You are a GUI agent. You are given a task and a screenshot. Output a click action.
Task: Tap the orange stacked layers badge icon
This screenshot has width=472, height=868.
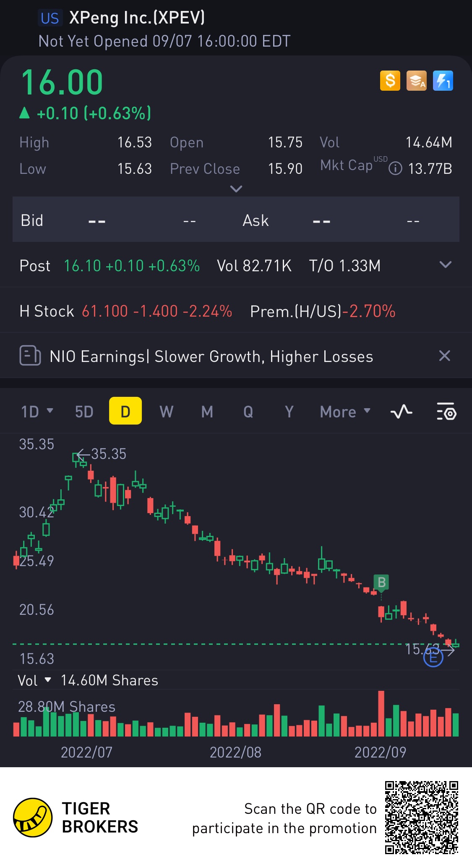(416, 80)
